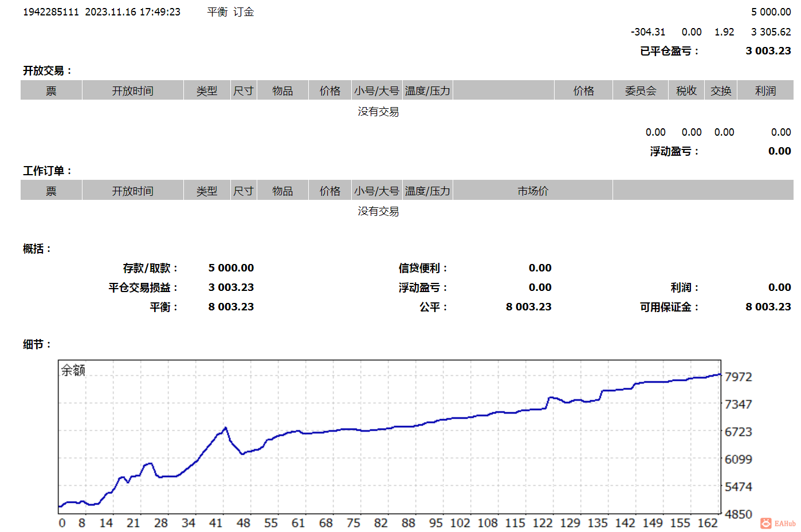Click the 7347 y-axis label
The image size is (801, 532).
[738, 404]
